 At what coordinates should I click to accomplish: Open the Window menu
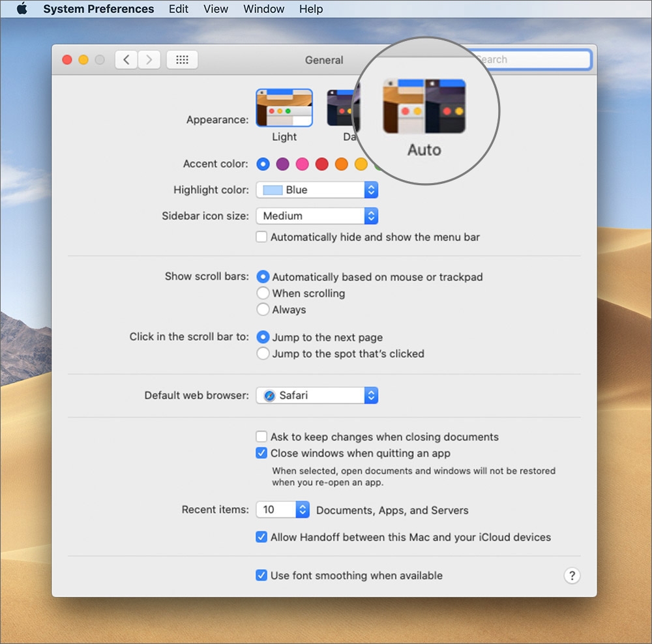(x=263, y=8)
